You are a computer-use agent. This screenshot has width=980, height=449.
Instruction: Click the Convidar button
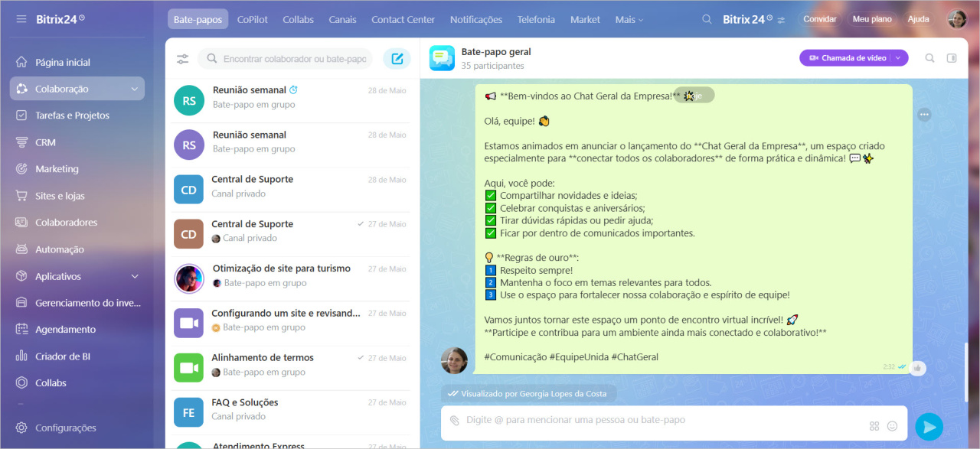pos(819,19)
